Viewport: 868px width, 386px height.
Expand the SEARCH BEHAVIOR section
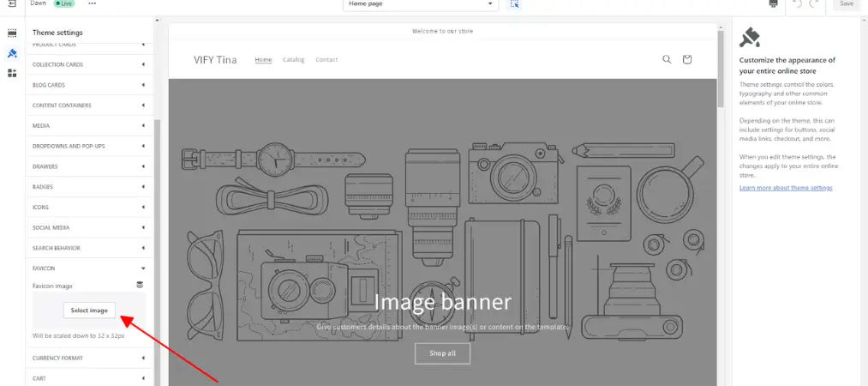tap(88, 248)
